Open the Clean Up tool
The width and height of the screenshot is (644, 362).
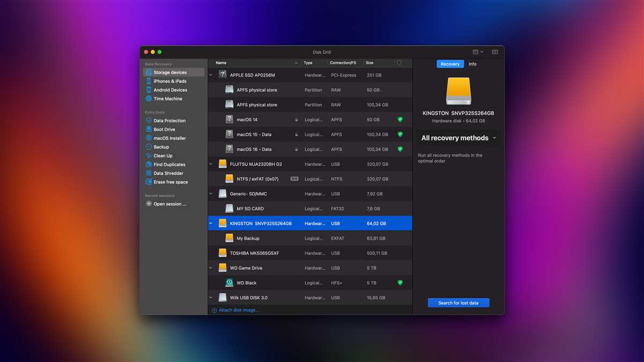163,156
